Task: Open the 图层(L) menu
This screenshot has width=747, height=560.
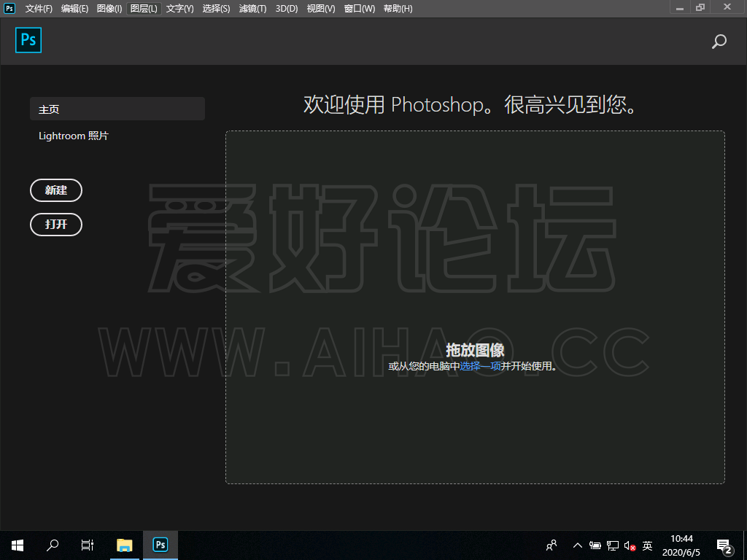Action: click(144, 9)
